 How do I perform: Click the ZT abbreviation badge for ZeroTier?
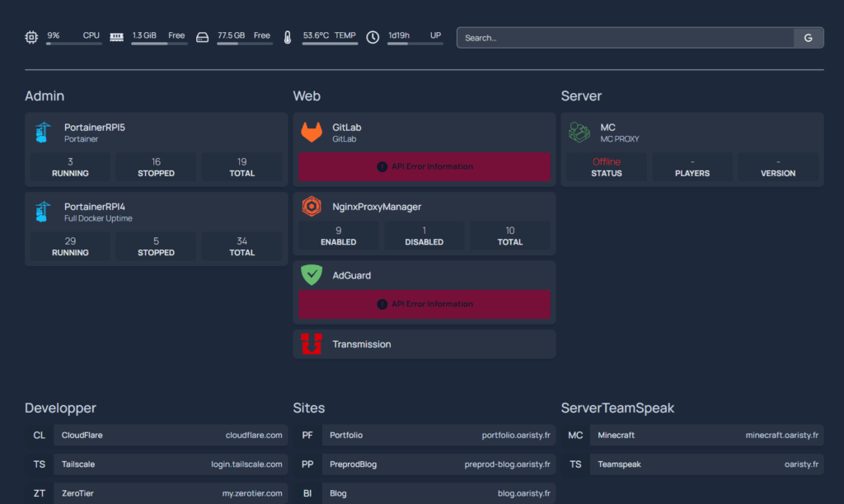[40, 493]
